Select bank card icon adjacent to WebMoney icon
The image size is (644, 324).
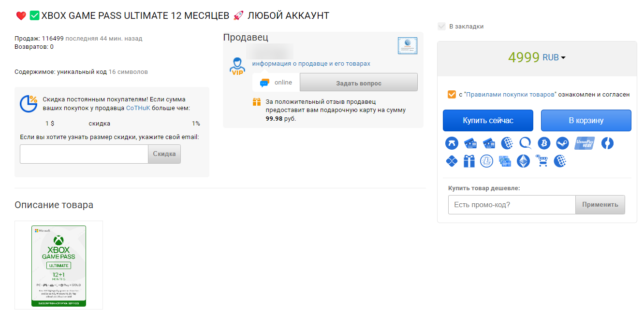coord(489,143)
